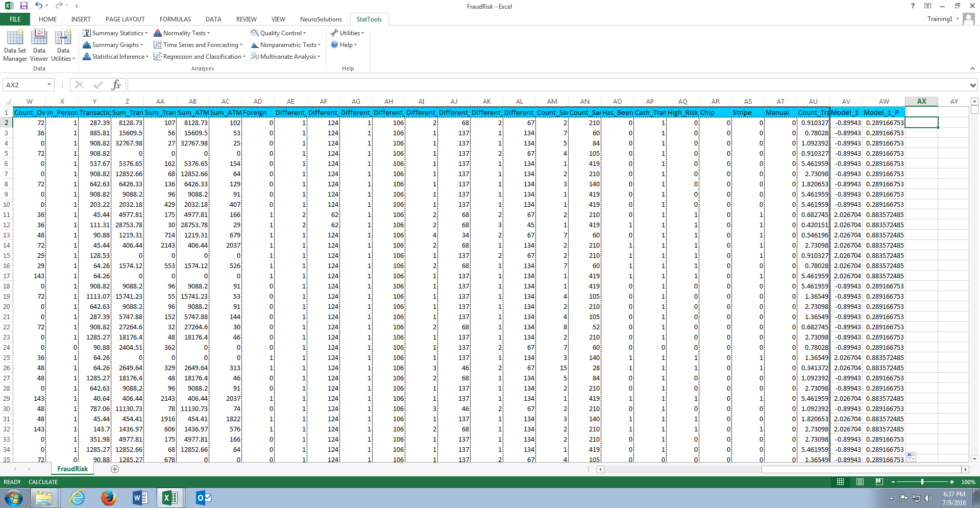Viewport: 980px width, 508px height.
Task: Select column header AX
Action: click(922, 101)
